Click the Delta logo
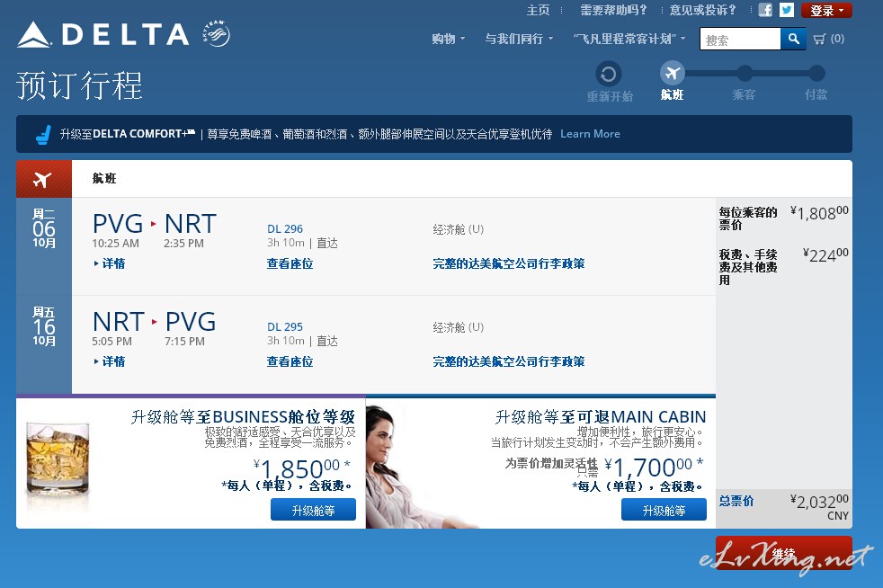This screenshot has height=588, width=883. (x=103, y=35)
